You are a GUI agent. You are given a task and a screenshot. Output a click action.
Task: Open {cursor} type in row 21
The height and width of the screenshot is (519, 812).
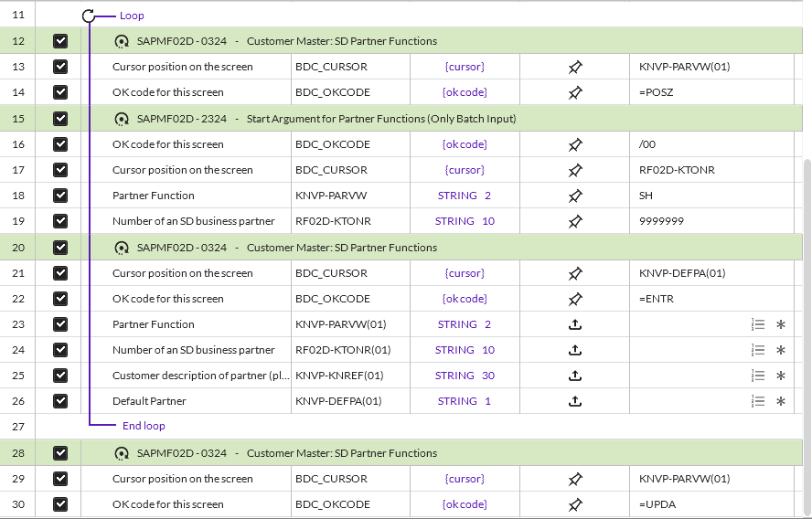point(465,273)
